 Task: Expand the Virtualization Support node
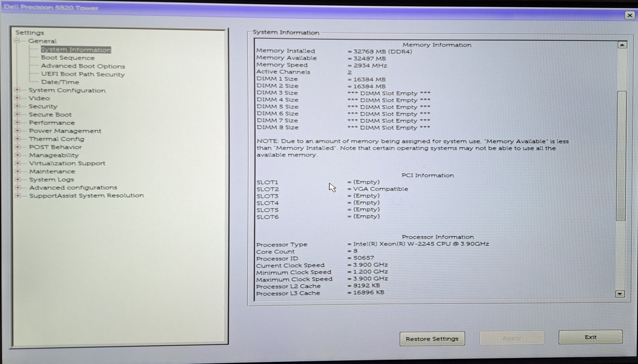17,163
